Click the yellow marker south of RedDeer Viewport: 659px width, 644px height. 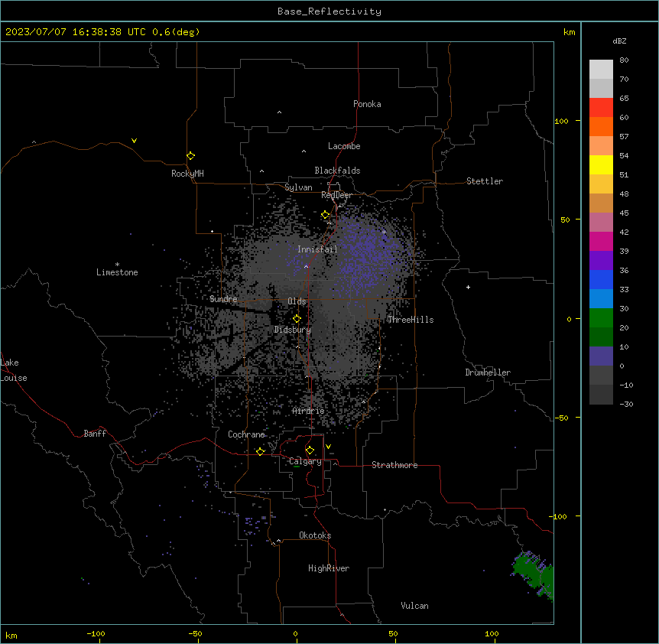point(326,215)
